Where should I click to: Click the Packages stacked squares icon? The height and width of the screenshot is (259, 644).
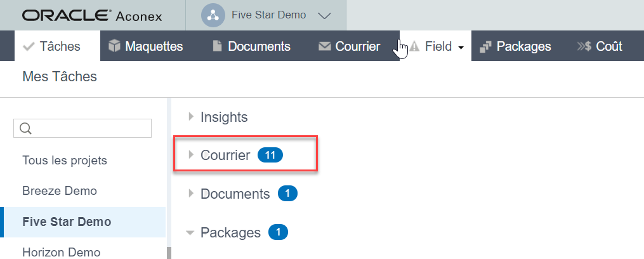tap(485, 46)
